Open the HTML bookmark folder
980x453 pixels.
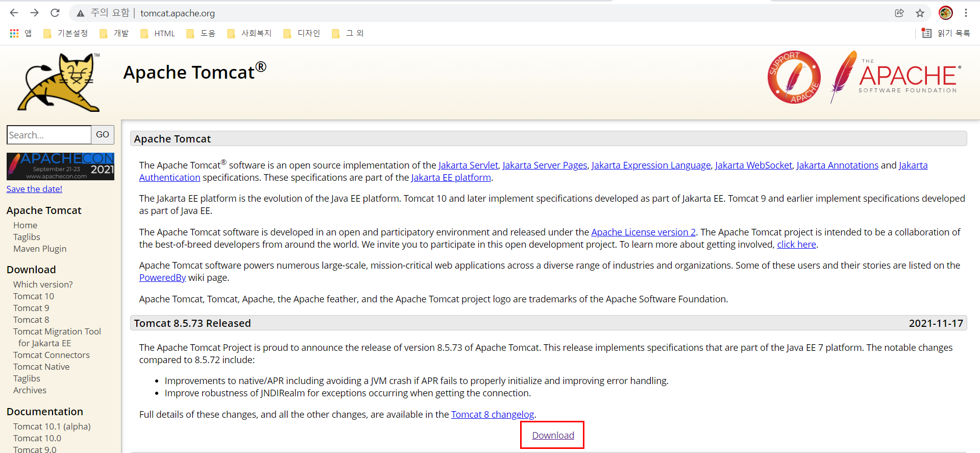[158, 33]
